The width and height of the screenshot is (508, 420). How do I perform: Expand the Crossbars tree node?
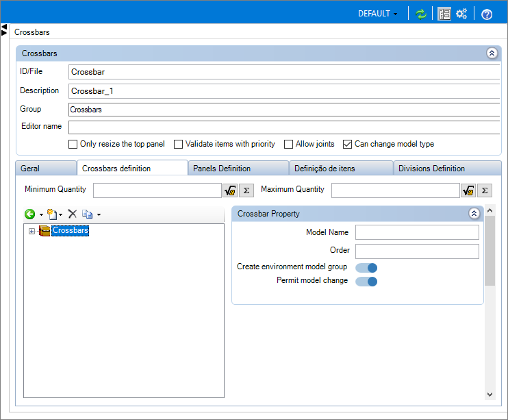31,232
